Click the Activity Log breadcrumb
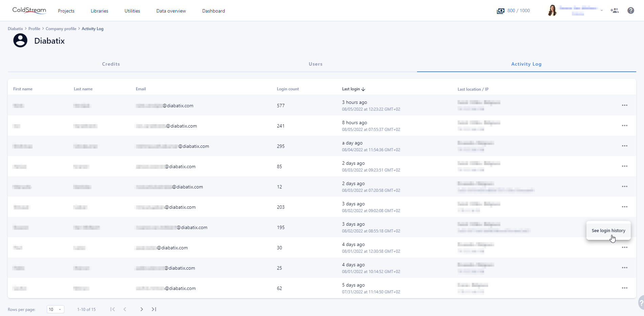The height and width of the screenshot is (316, 644). 92,29
